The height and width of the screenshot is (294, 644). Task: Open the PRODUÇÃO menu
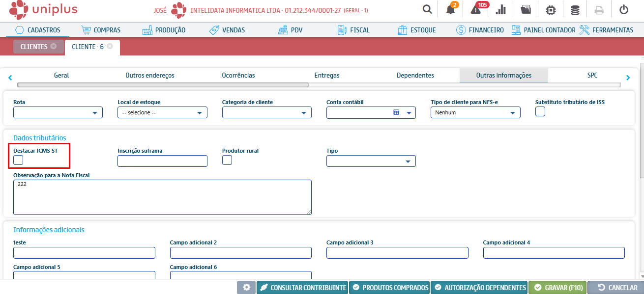(x=164, y=30)
